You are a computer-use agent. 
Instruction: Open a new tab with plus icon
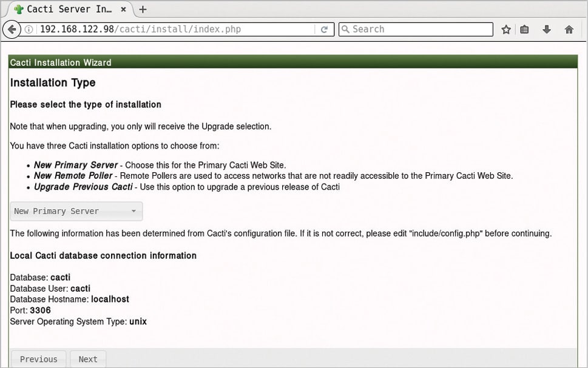[143, 9]
